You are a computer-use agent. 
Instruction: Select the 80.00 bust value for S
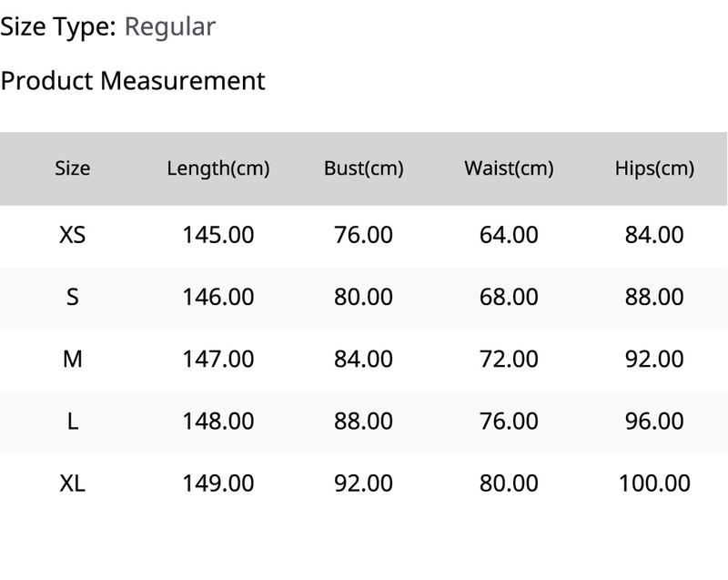tap(363, 297)
